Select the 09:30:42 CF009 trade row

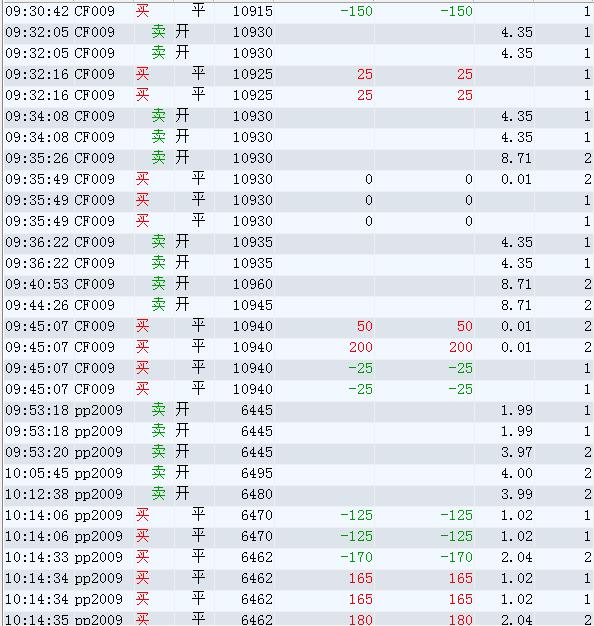pyautogui.click(x=299, y=11)
